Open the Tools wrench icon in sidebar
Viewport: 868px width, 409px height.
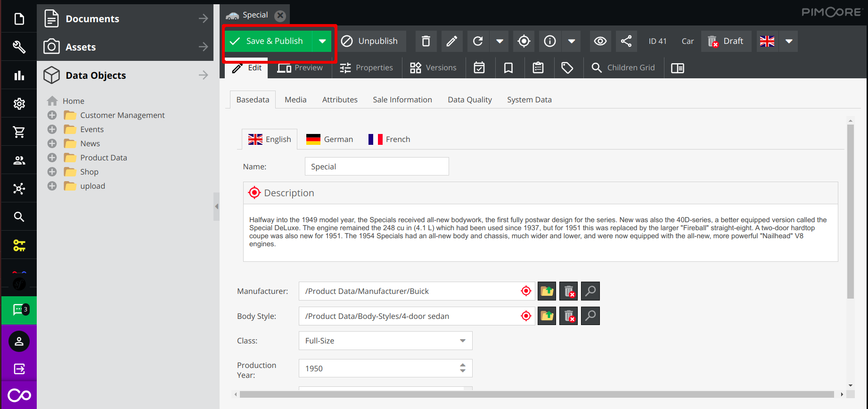pyautogui.click(x=19, y=47)
